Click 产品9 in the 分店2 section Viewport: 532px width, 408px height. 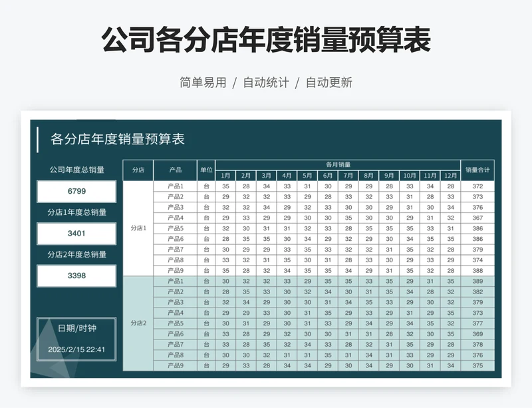(x=176, y=365)
